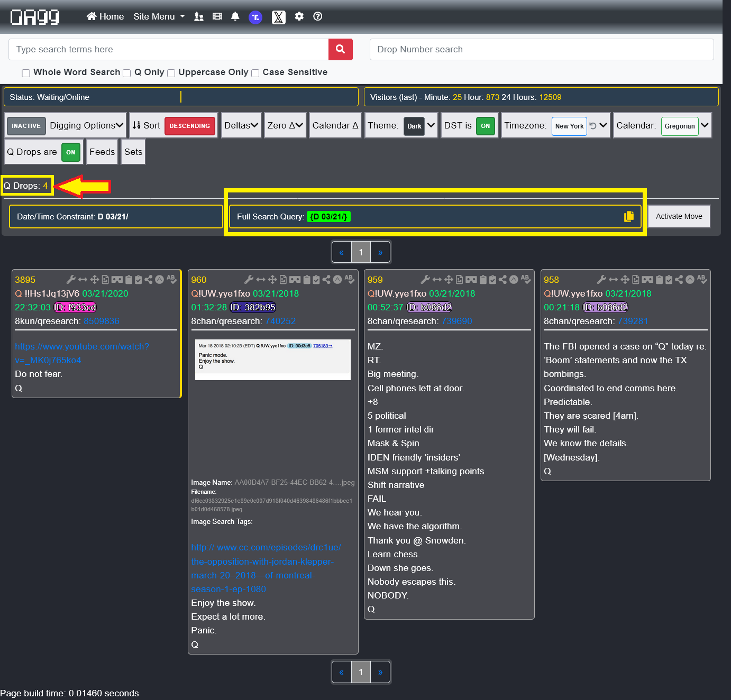Expand the Digging Options dropdown
This screenshot has width=731, height=700.
click(86, 125)
